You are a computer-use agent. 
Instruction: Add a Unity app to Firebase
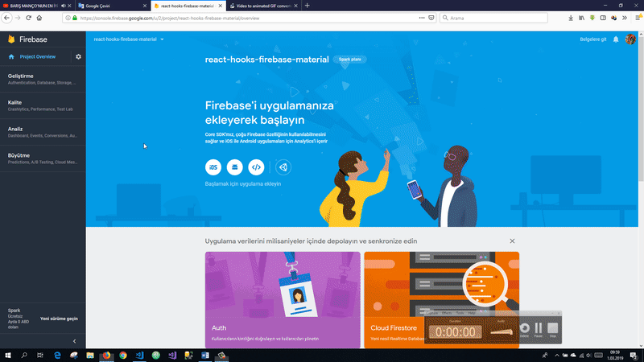pos(283,167)
